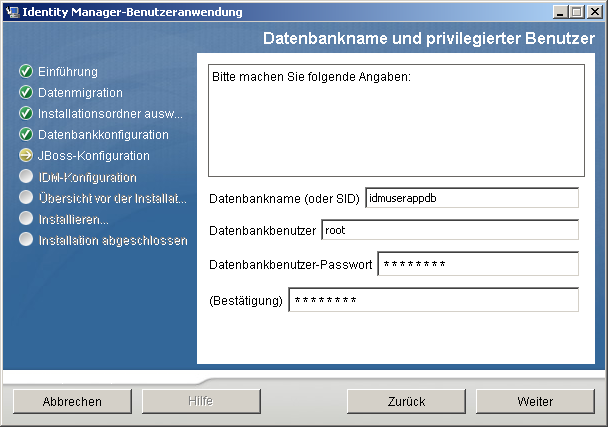The height and width of the screenshot is (427, 608).
Task: Click the Installationsordner step checkmark icon
Action: (26, 114)
